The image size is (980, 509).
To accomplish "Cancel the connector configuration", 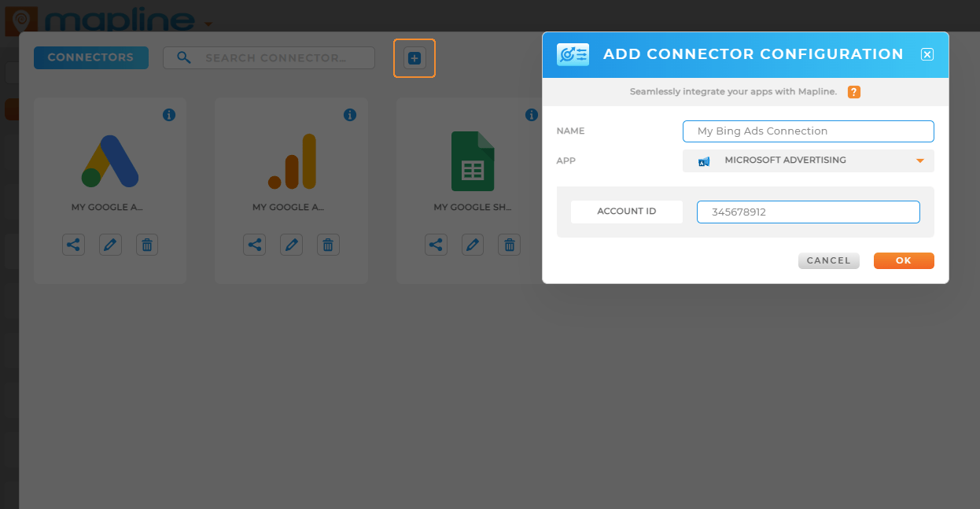I will (828, 260).
